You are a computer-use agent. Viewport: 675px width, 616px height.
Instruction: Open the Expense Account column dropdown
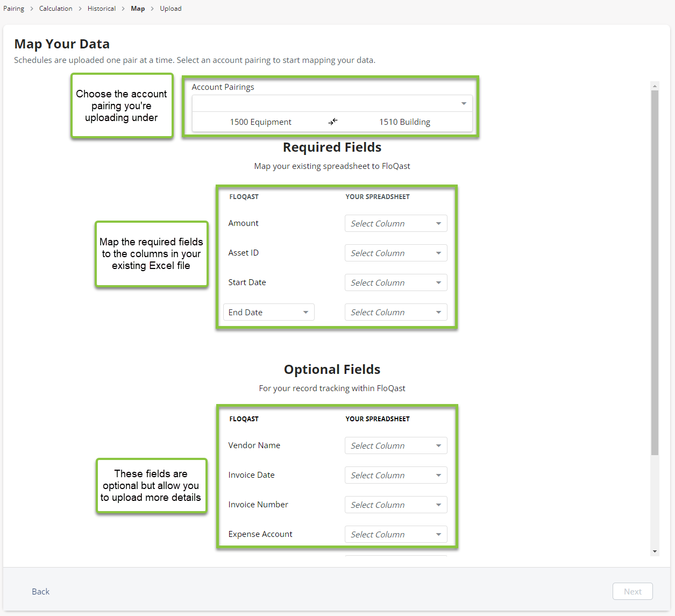click(x=395, y=535)
